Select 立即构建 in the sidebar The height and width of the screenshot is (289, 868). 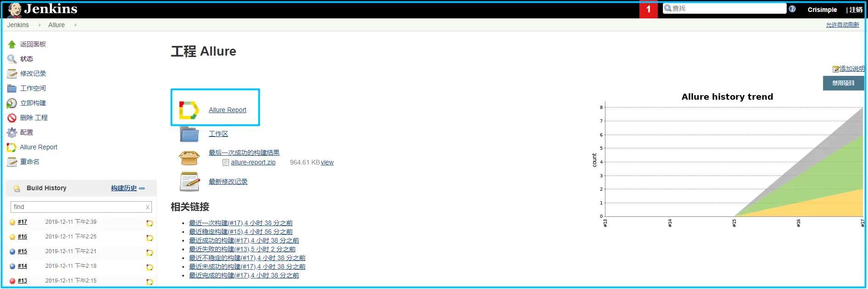point(33,103)
